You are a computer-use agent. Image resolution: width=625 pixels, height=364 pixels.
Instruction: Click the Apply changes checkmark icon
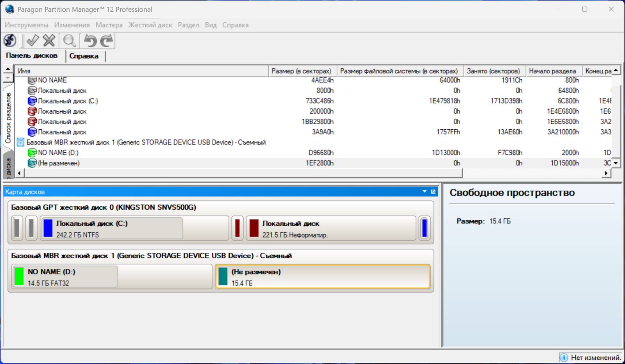point(32,41)
